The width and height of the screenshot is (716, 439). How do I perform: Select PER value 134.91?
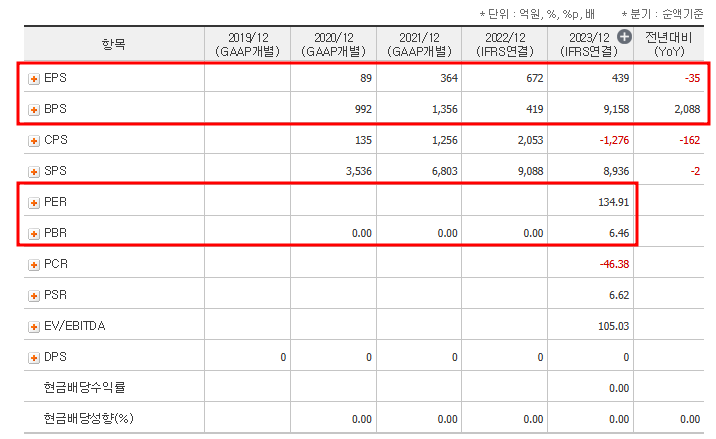[614, 202]
